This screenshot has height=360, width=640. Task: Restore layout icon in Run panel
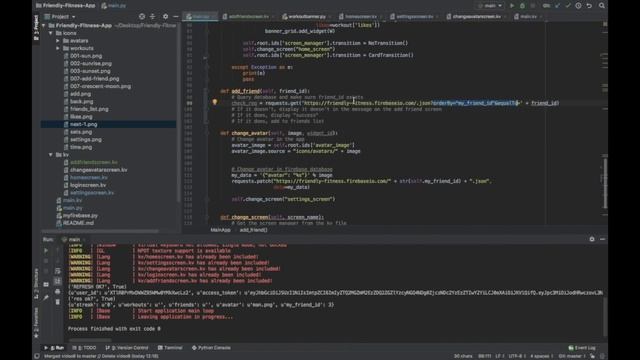46,284
